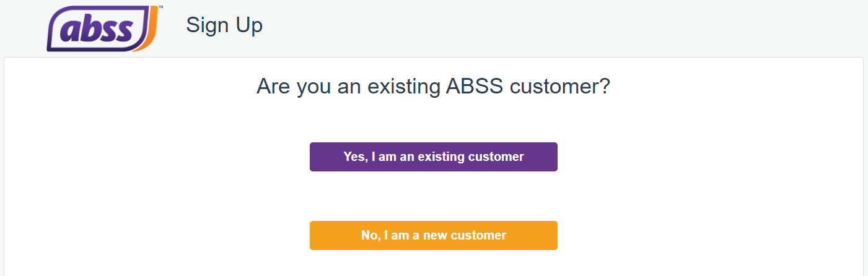The image size is (868, 276).
Task: Click blank card space between the two buttons
Action: click(434, 196)
